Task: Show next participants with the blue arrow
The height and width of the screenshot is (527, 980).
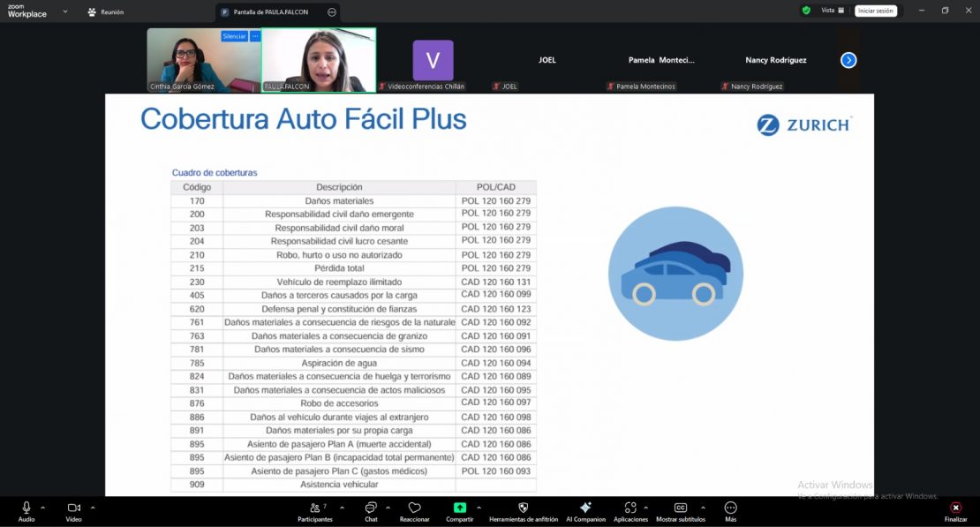Action: [848, 60]
